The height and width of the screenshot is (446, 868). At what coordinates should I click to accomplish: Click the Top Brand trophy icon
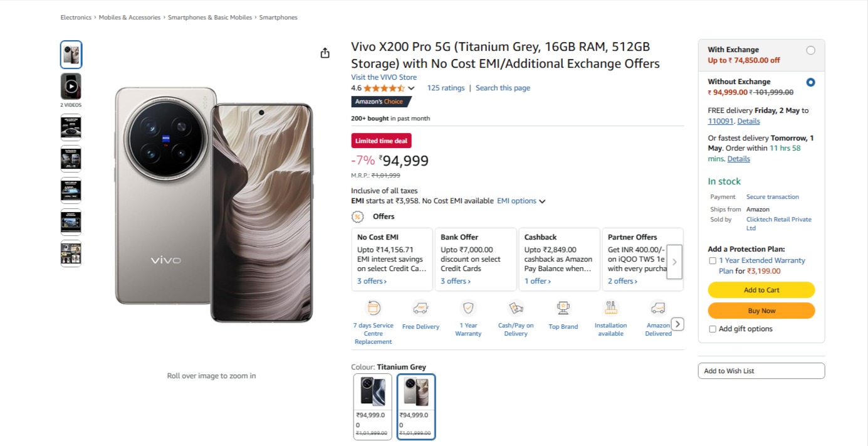click(x=563, y=308)
